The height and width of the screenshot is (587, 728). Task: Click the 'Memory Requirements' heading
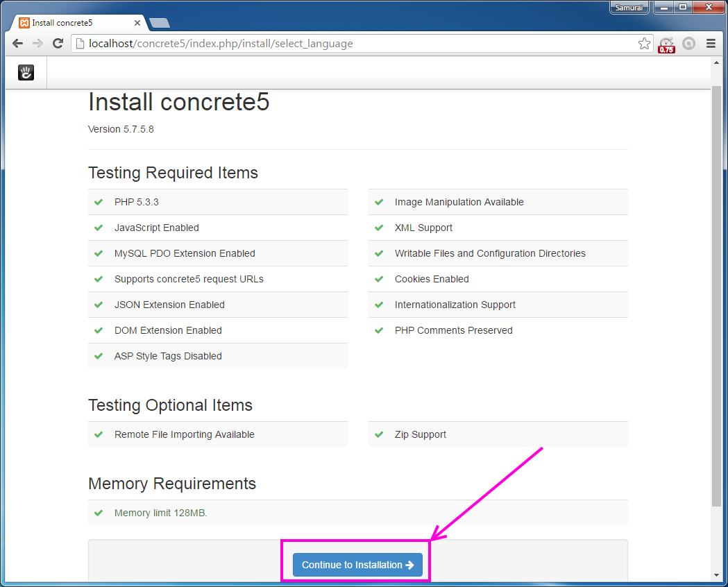172,484
